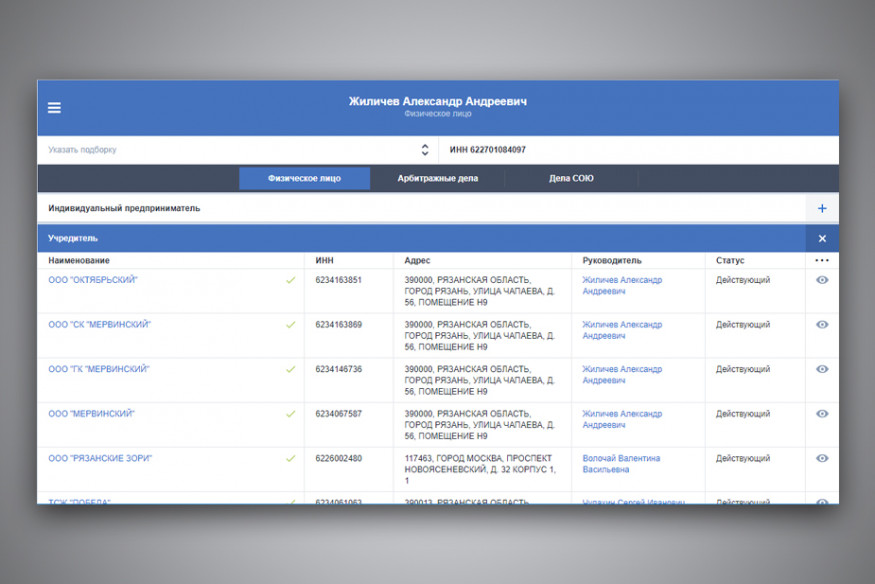
Task: Click the selection dropdown up-down arrows
Action: 425,150
